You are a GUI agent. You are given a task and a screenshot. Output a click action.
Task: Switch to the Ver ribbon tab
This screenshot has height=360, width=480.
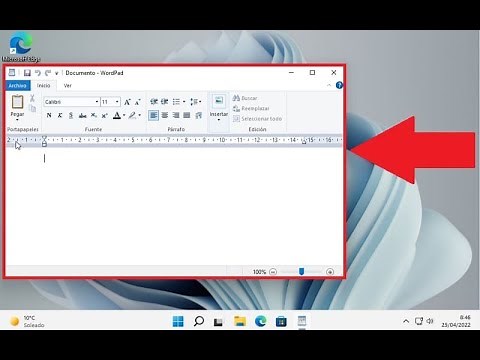pos(68,85)
